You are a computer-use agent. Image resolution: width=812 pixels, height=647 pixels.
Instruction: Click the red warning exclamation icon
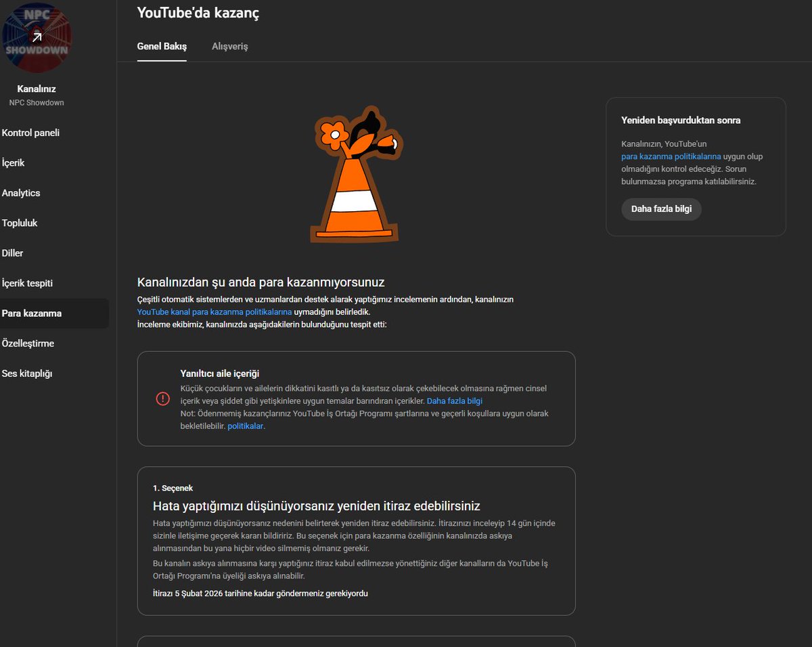pos(163,399)
